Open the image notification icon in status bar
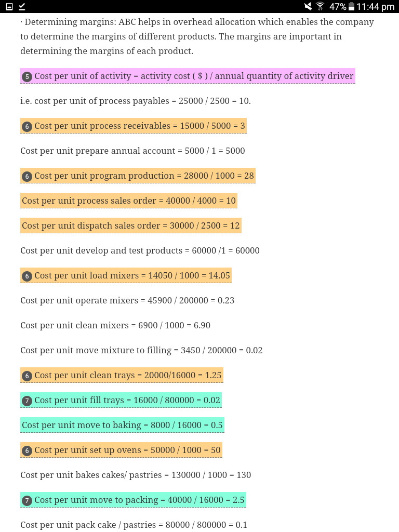Screen dimensions: 399x532 [9, 6]
